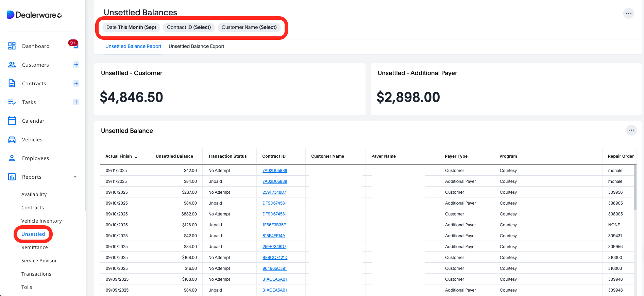Switch to Unsettled Balance Export tab
The image size is (644, 296).
point(196,46)
